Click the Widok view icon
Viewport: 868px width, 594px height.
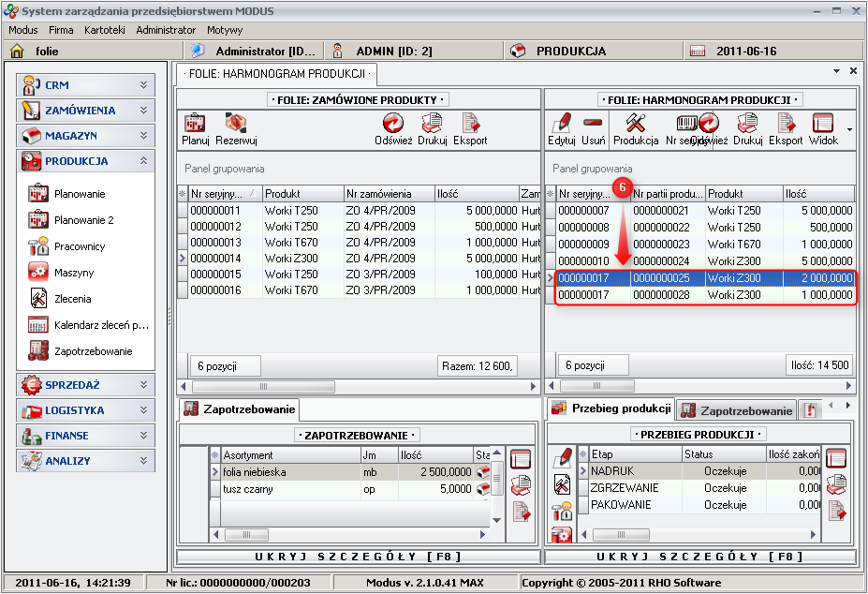pos(823,129)
